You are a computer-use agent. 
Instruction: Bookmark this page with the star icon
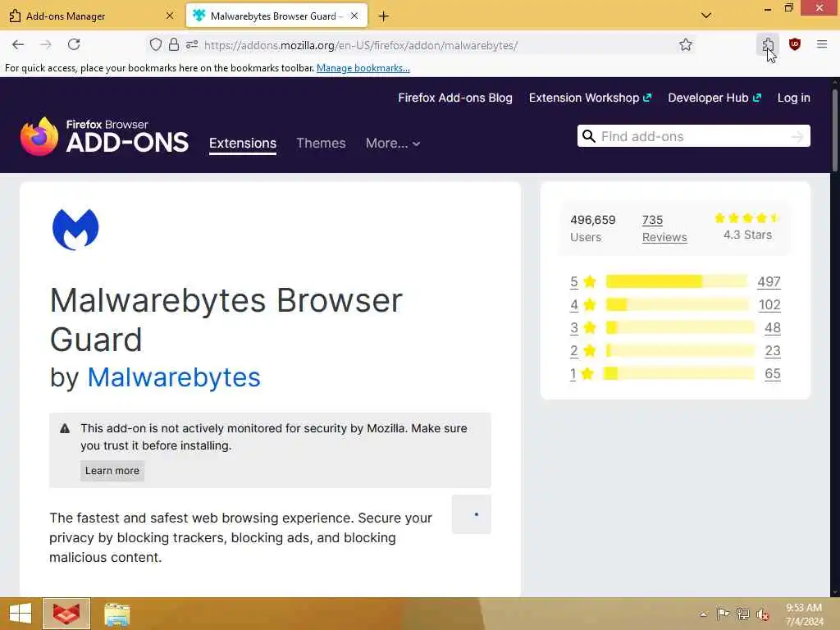(686, 45)
